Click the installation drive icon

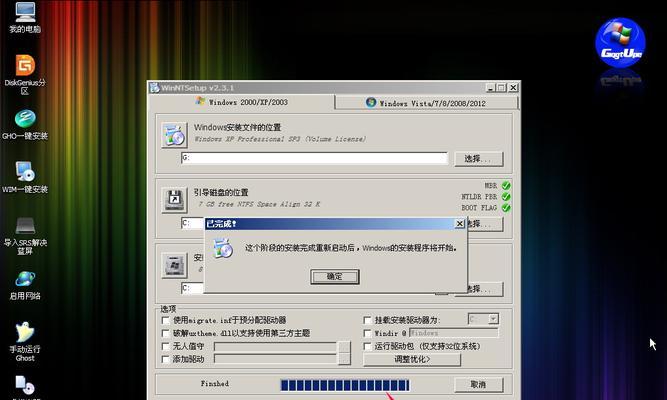click(174, 265)
